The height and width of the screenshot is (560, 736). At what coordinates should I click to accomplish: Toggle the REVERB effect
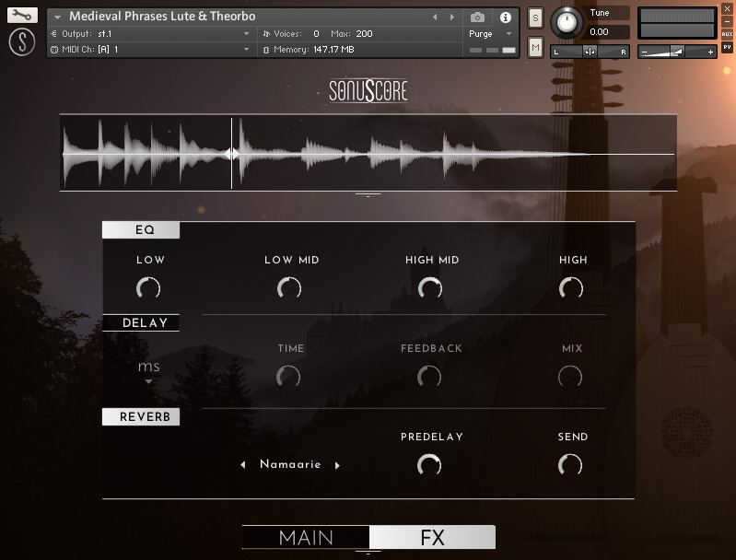tap(141, 417)
